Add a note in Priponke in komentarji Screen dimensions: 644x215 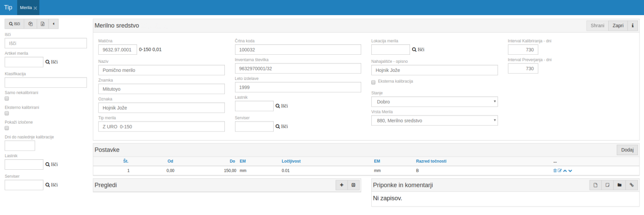tap(607, 185)
